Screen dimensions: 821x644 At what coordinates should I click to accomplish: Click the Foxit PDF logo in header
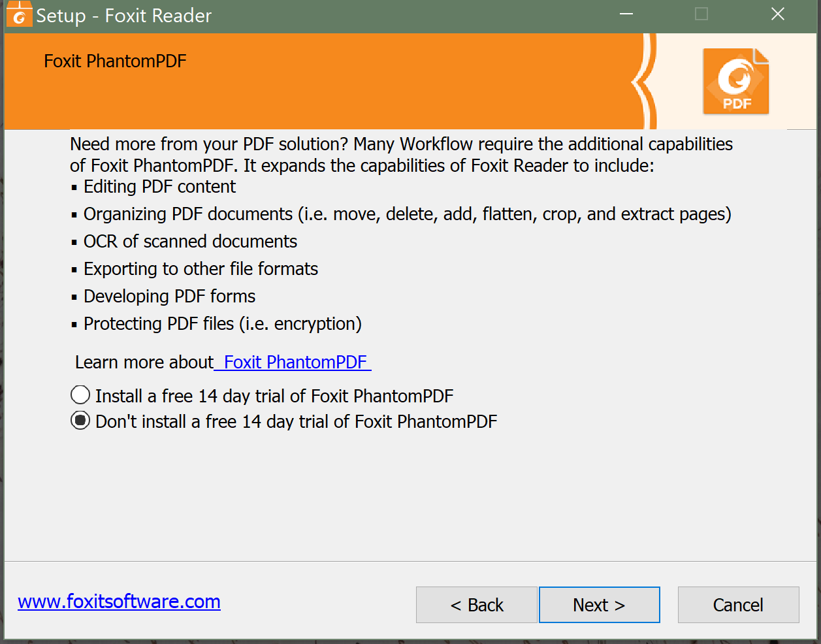tap(736, 82)
